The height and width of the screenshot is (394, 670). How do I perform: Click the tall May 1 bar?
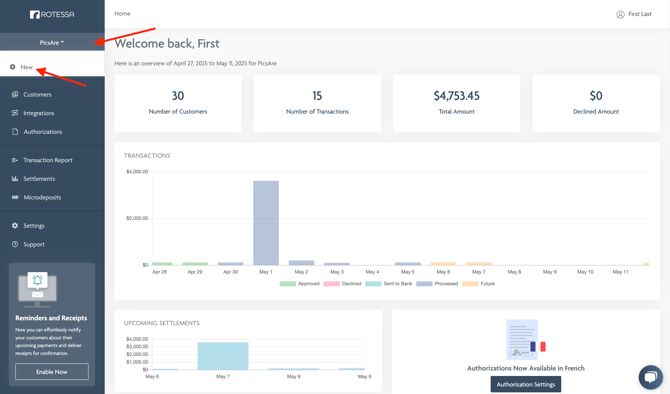pyautogui.click(x=266, y=223)
